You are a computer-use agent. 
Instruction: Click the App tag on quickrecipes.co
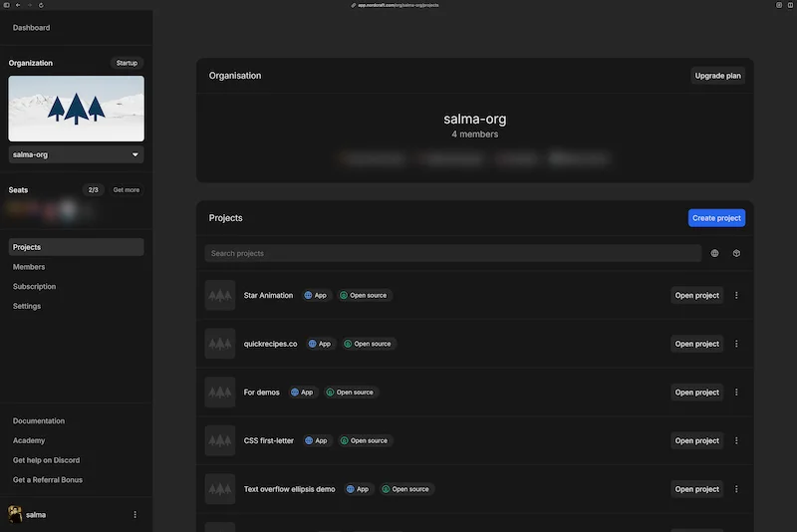tap(320, 344)
